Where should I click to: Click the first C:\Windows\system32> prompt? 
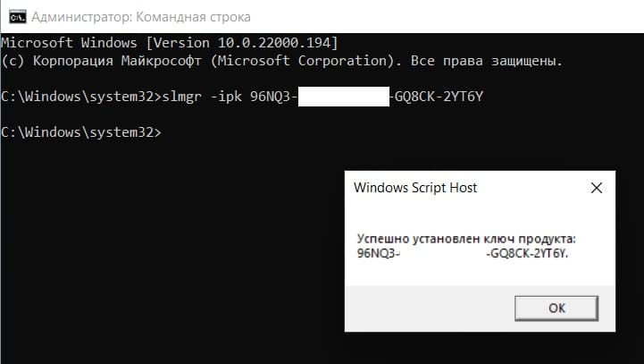[81, 97]
